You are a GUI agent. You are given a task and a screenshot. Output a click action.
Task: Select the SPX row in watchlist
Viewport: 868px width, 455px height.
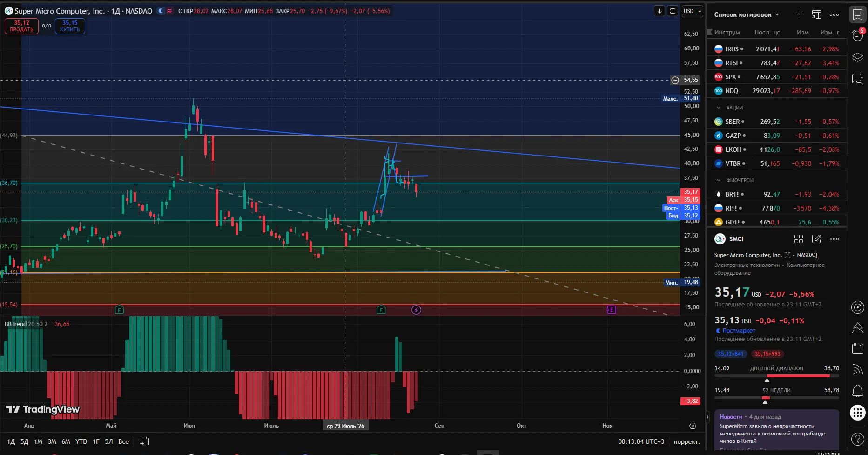776,77
